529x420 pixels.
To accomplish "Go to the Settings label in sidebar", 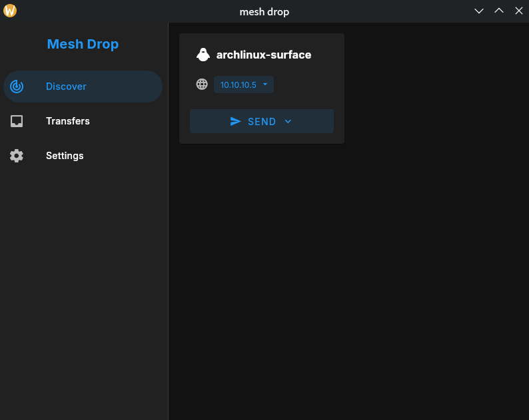I will pyautogui.click(x=65, y=156).
